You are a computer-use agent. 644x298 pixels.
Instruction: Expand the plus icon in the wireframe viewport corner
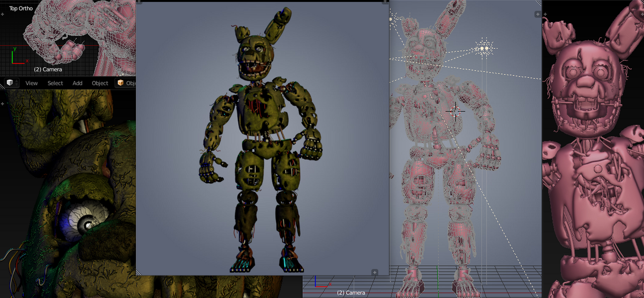pos(537,15)
